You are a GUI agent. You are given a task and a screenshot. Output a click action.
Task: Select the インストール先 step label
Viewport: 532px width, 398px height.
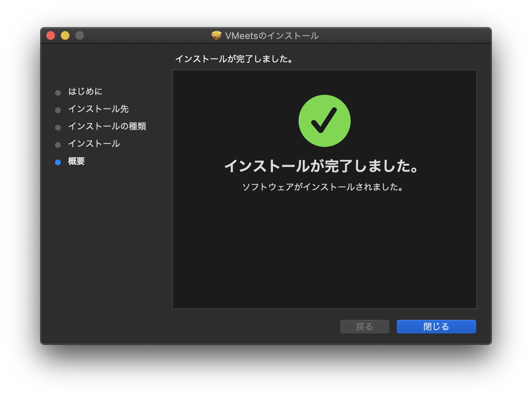[x=98, y=109]
